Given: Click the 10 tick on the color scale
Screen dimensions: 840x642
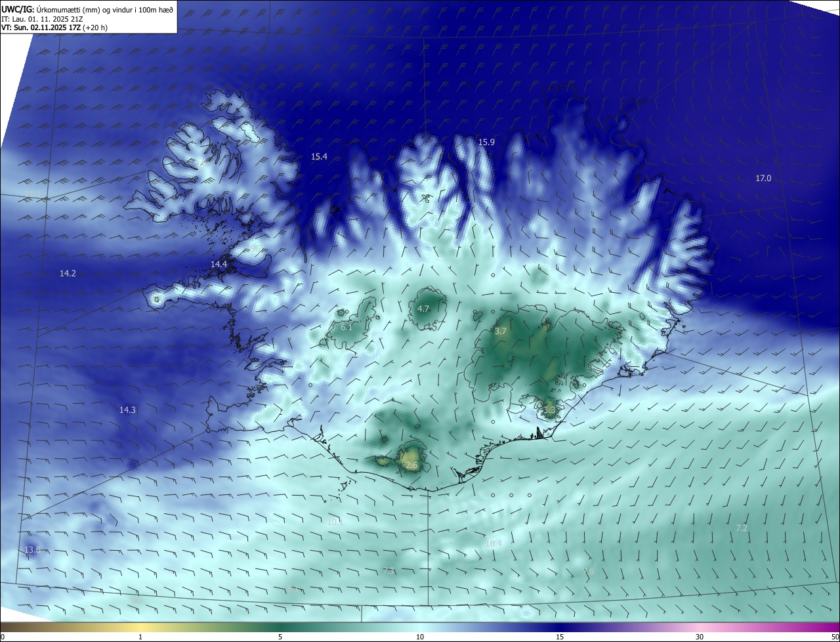Looking at the screenshot, I should click(420, 637).
